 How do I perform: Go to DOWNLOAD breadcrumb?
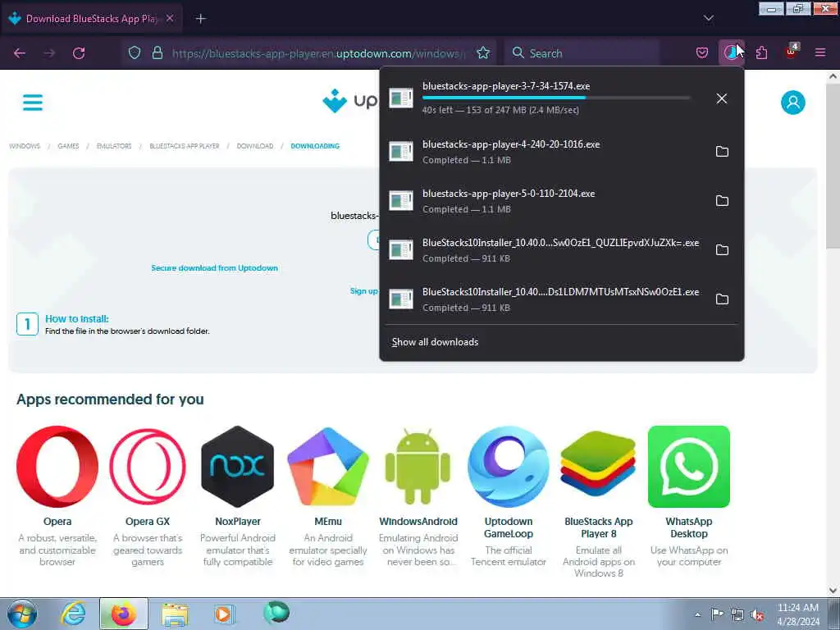pos(255,146)
